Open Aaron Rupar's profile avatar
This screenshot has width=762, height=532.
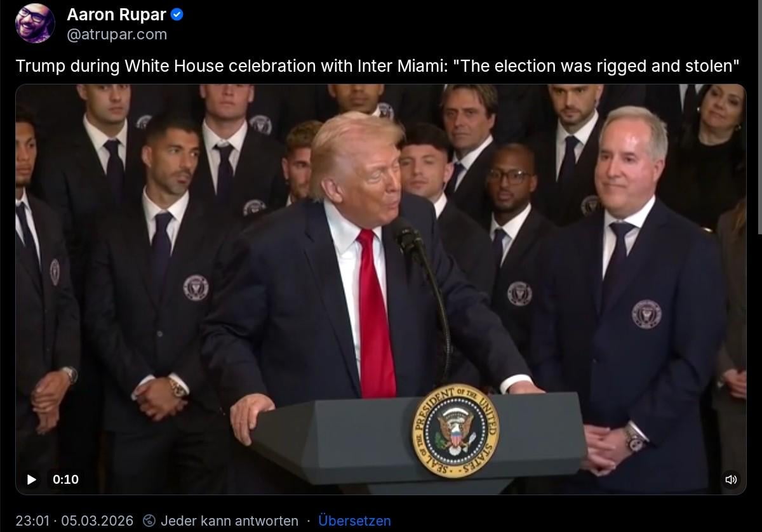pyautogui.click(x=35, y=23)
